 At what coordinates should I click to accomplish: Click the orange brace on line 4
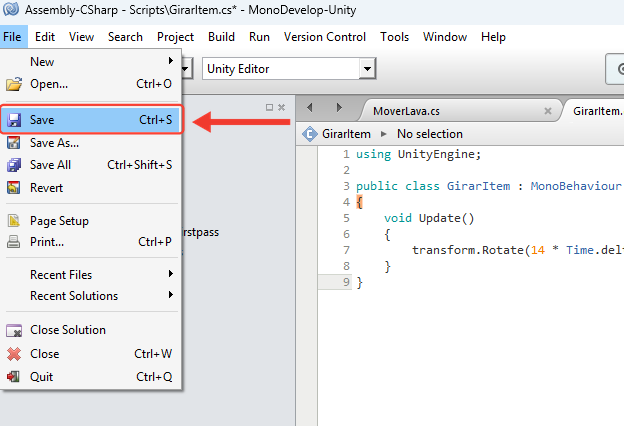pyautogui.click(x=359, y=202)
